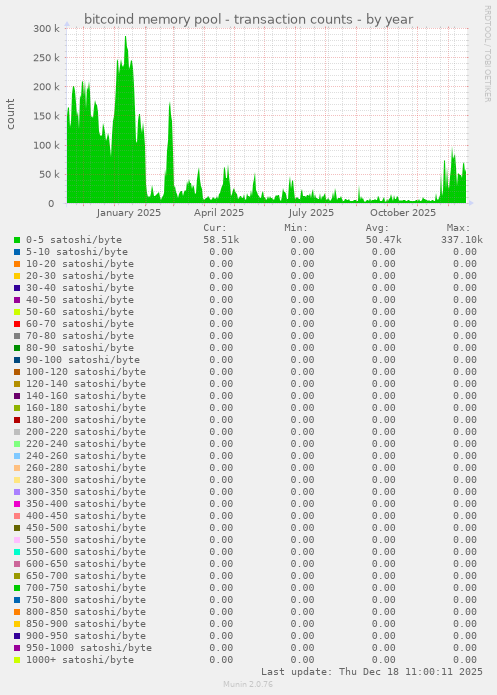Click the blue 5-10 satoshi/byte legend swatch
Screen dimensions: 497x695
(17, 252)
